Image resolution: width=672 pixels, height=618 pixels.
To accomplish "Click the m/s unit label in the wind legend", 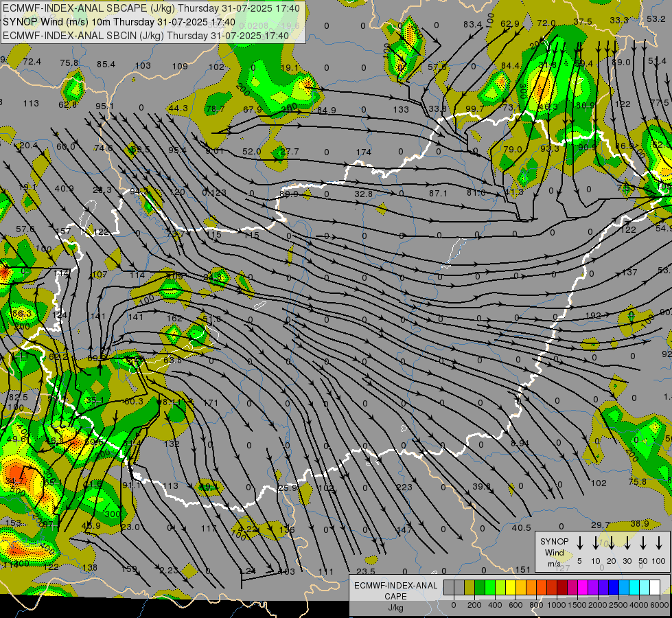I will (554, 564).
